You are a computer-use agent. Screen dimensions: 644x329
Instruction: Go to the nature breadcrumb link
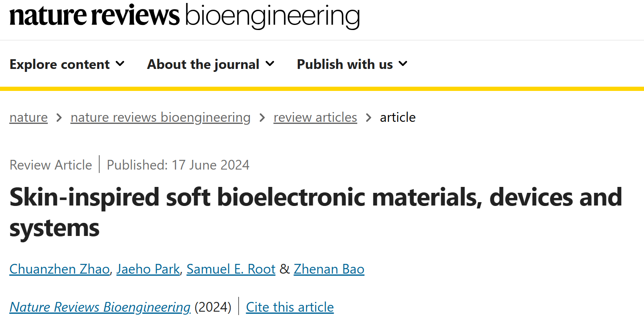tap(28, 117)
